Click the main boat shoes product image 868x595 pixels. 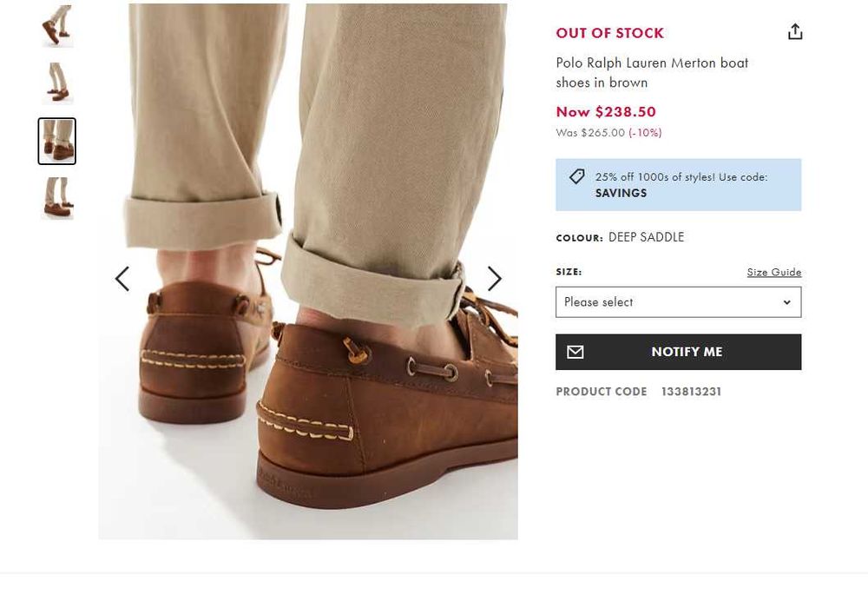[x=308, y=347]
